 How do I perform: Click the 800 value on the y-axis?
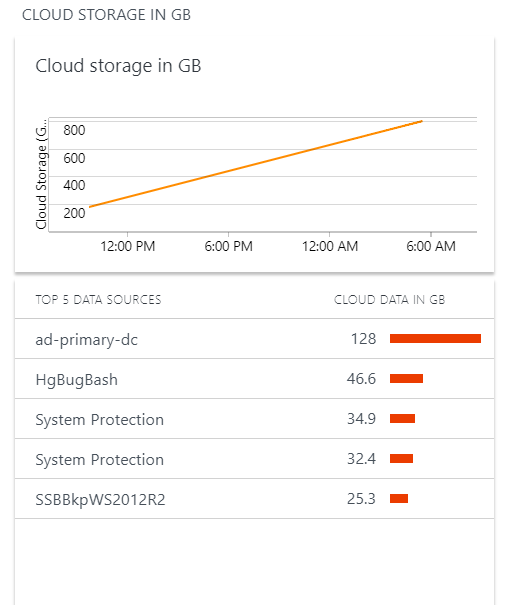click(x=74, y=130)
